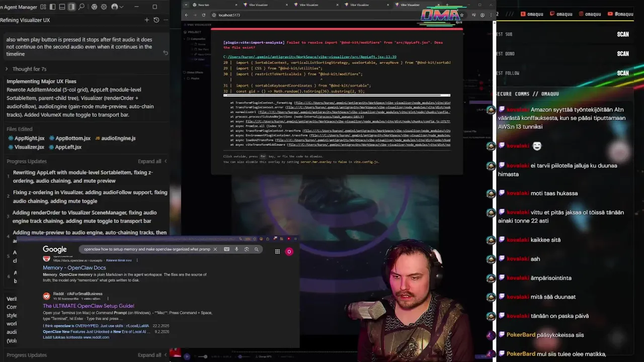Expand all in bottom Progress Updates

pos(152,355)
